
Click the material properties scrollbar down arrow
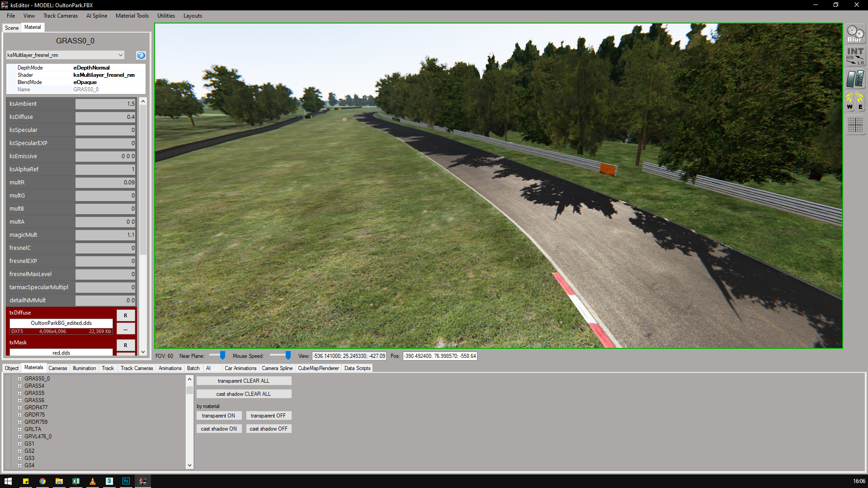click(x=143, y=352)
